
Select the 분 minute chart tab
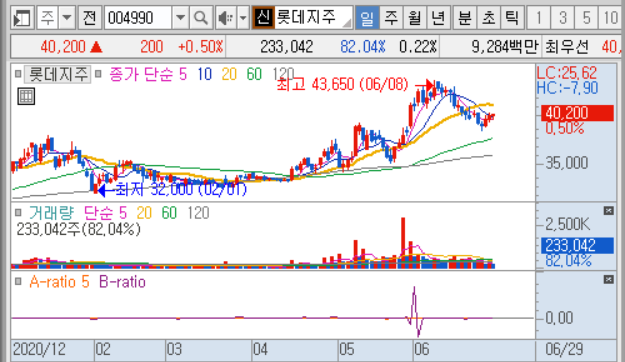point(465,18)
